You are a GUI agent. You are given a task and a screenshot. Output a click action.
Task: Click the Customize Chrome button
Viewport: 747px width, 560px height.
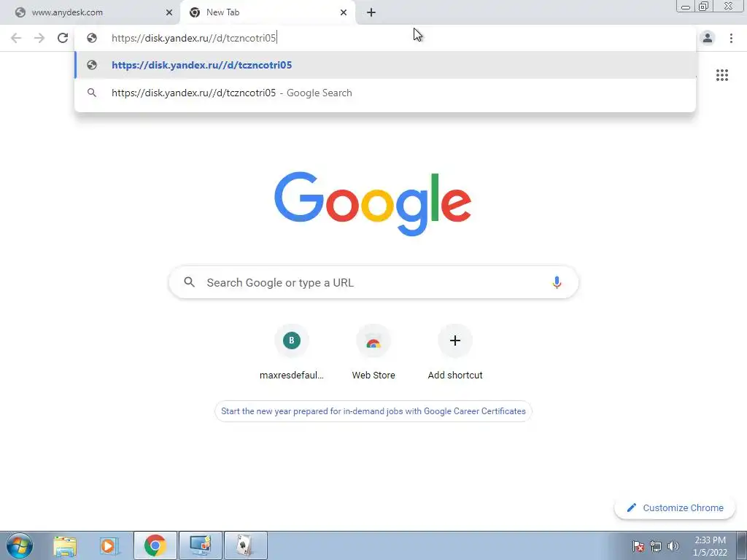[x=675, y=507]
